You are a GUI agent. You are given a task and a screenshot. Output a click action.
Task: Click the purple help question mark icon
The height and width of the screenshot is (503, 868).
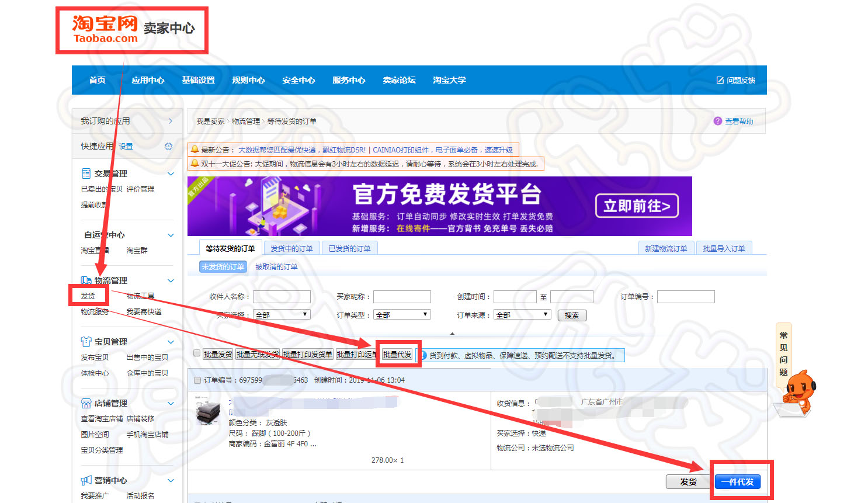tap(718, 121)
